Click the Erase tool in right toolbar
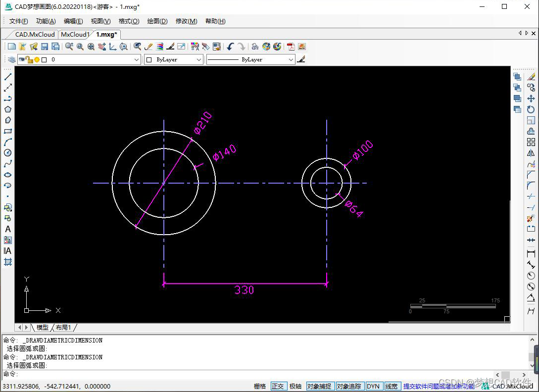 click(x=531, y=77)
